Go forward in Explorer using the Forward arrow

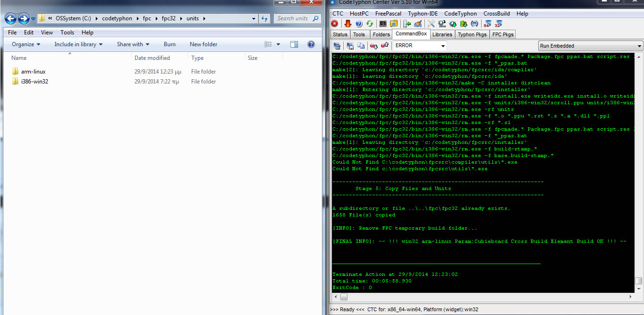[x=24, y=19]
